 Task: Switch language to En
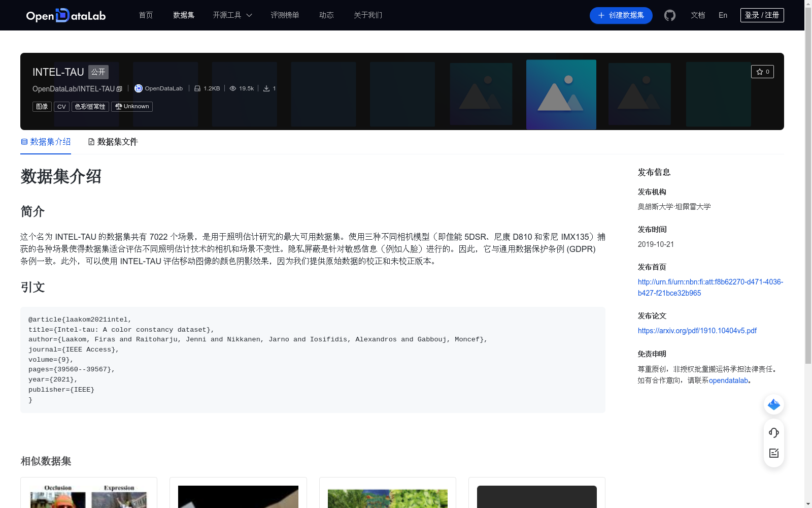pos(723,15)
